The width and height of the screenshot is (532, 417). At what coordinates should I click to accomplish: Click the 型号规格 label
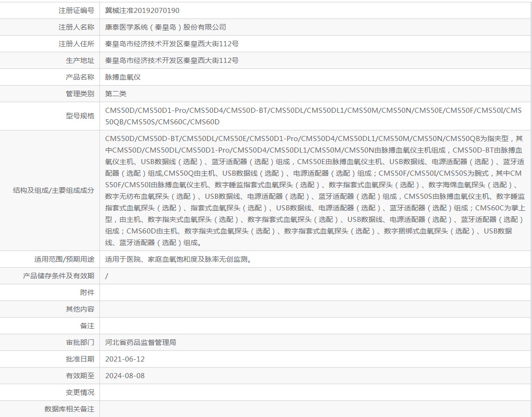(80, 116)
